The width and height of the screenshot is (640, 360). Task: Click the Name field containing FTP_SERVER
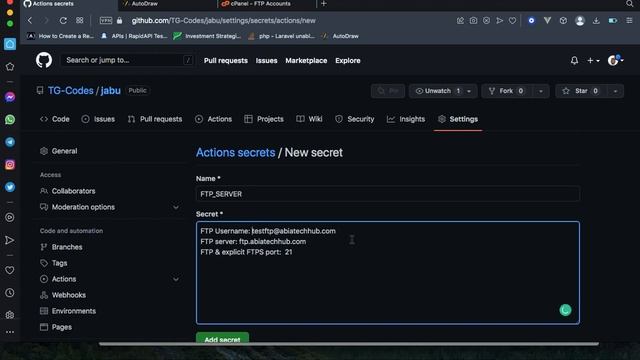[x=388, y=194]
